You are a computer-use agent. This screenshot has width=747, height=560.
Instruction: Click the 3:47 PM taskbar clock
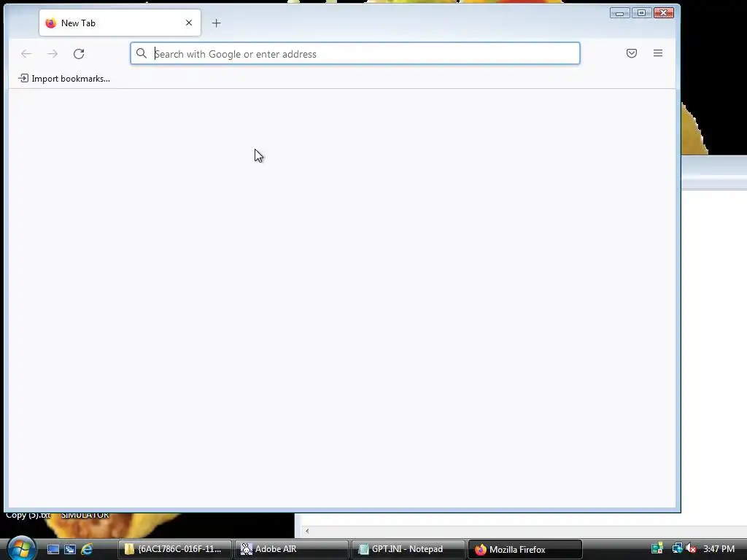pos(719,549)
